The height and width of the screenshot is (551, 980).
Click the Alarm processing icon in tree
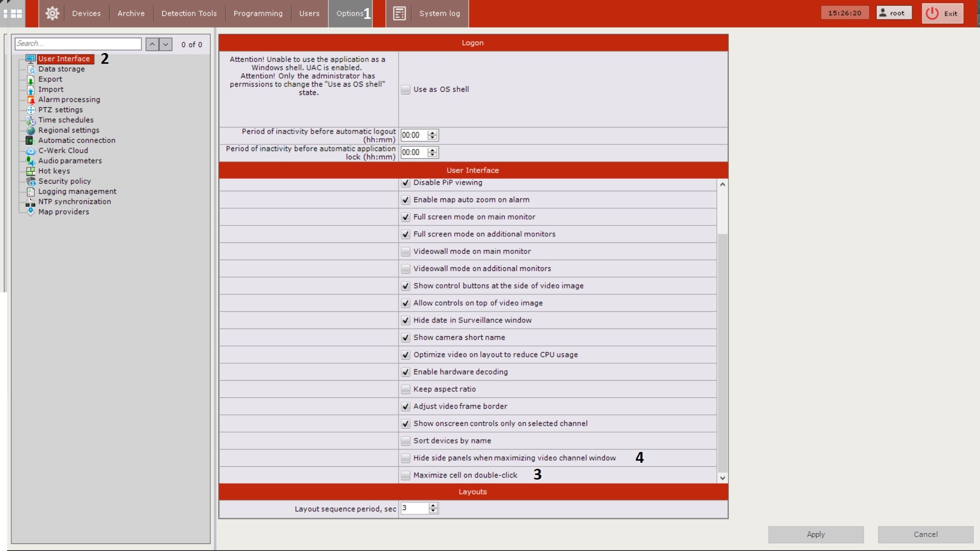click(31, 100)
